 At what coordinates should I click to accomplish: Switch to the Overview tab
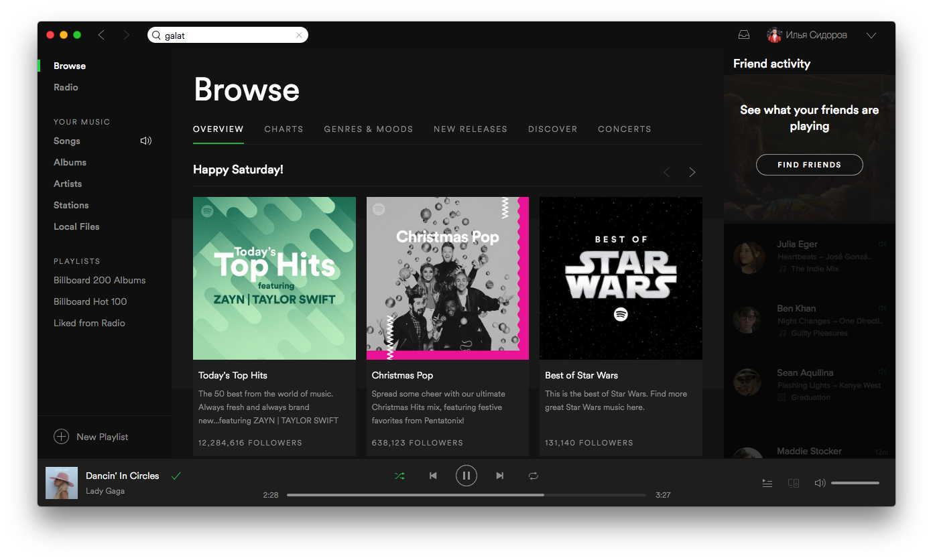pos(219,129)
